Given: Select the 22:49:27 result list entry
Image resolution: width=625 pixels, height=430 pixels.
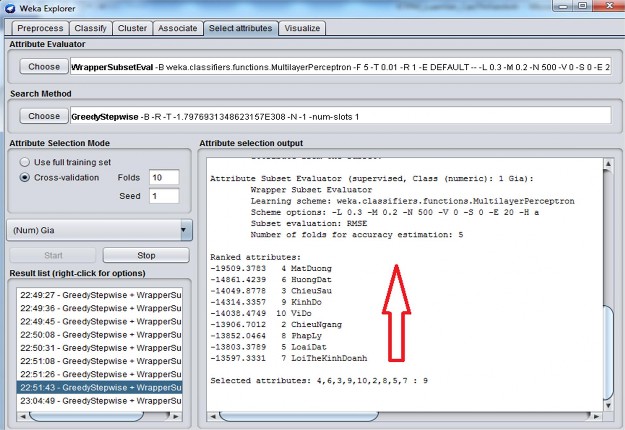Looking at the screenshot, I should [x=100, y=294].
